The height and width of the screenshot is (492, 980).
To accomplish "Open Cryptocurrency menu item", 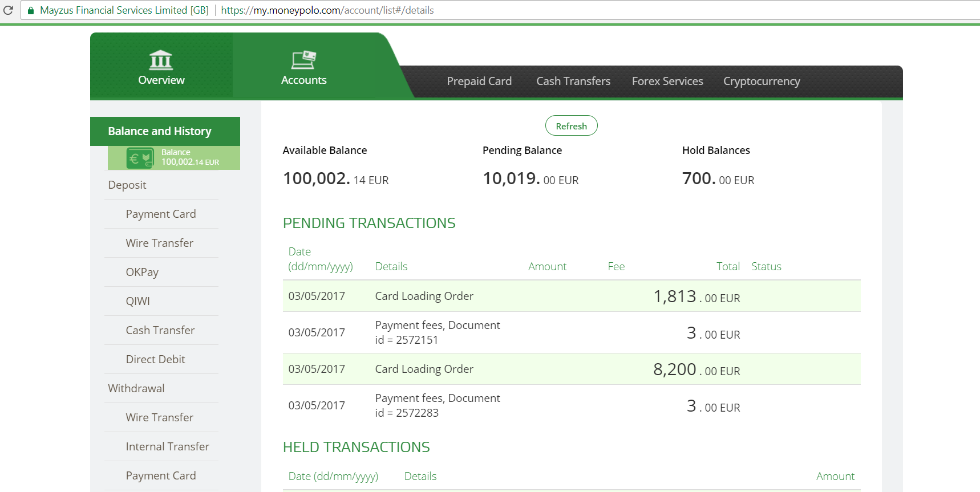I will [762, 82].
